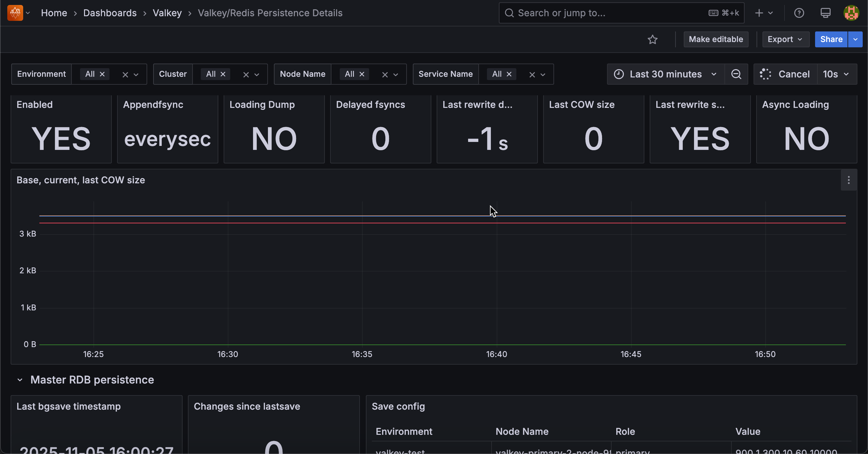Mark this dashboard as favorite with the star
868x454 pixels.
pyautogui.click(x=653, y=39)
